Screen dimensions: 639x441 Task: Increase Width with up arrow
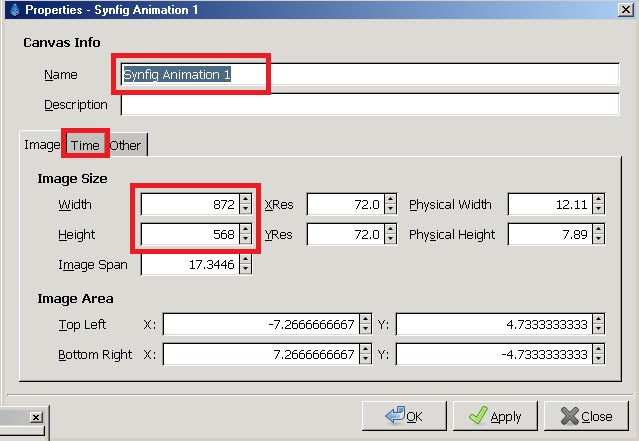245,199
